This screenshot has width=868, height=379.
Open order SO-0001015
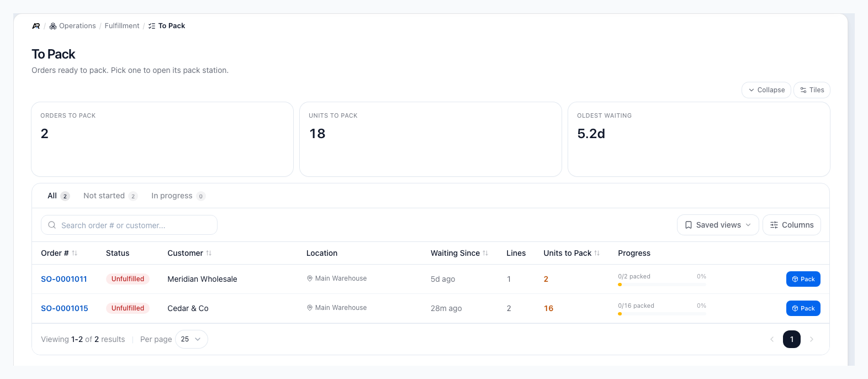pos(65,308)
